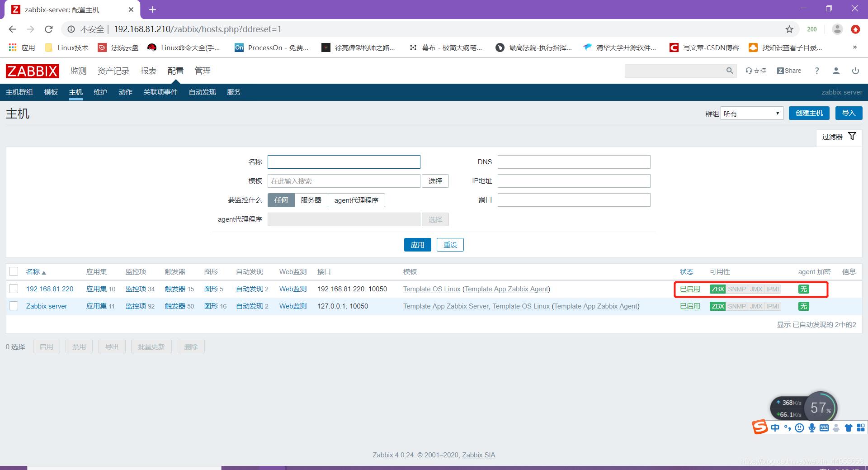Viewport: 868px width, 470px height.
Task: Click the site info not-secure icon
Action: point(71,29)
